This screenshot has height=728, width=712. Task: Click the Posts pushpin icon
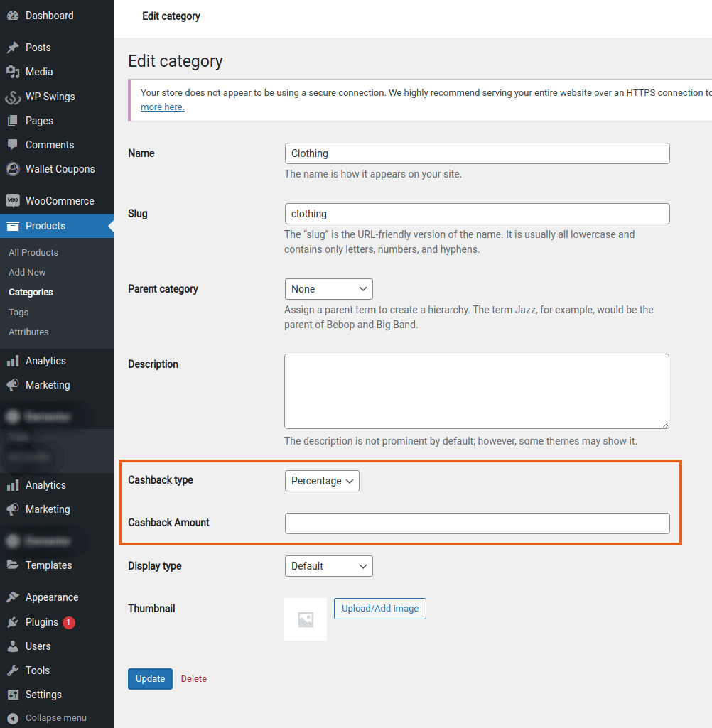click(13, 48)
